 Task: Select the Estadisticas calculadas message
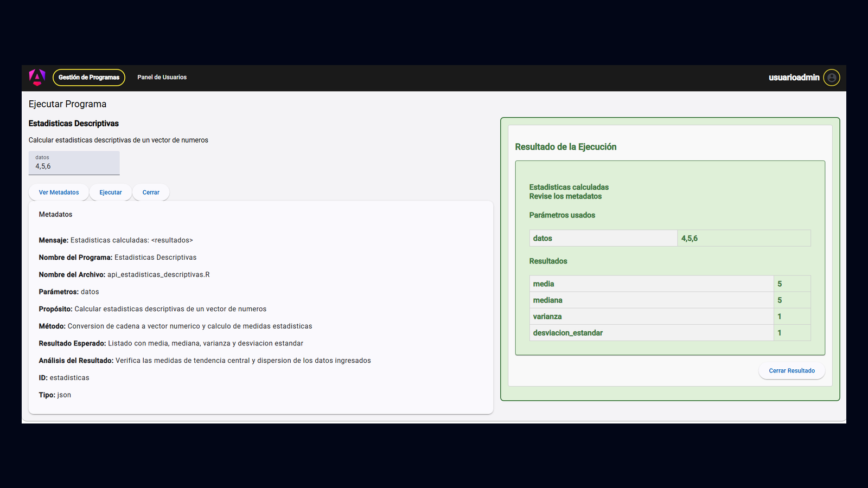tap(569, 187)
